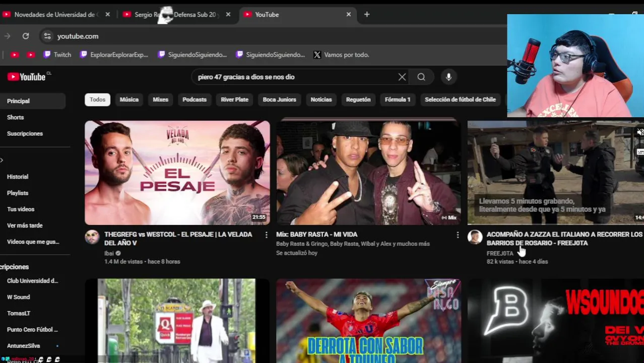
Task: Open title Mix: BABY RASTA - MI VIDA
Action: 316,234
